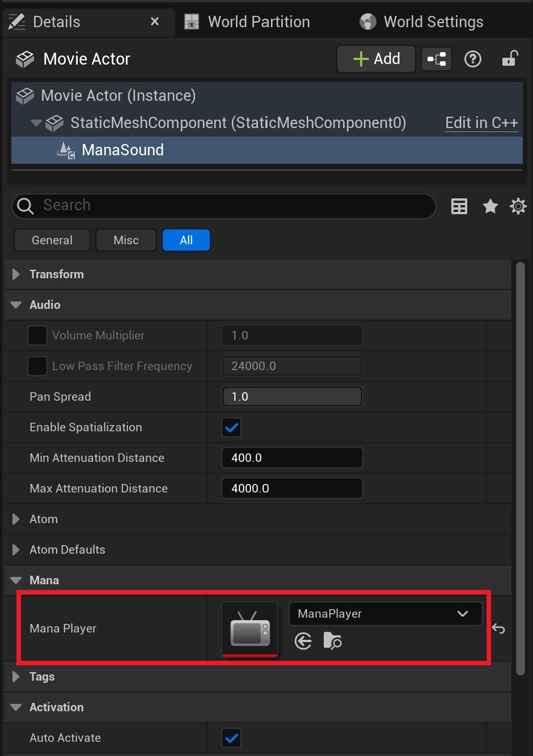533x756 pixels.
Task: Switch to the World Partition tab
Action: (x=259, y=22)
